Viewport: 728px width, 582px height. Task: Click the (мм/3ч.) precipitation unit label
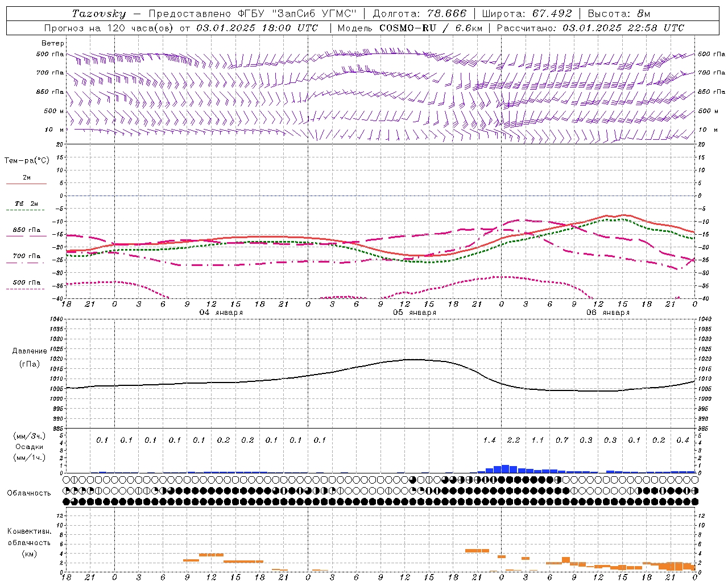(30, 436)
